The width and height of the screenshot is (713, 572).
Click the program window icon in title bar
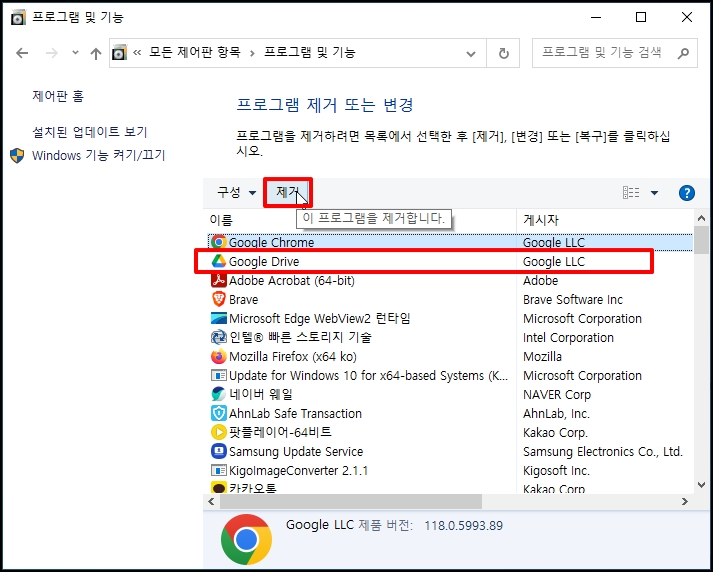pos(18,17)
